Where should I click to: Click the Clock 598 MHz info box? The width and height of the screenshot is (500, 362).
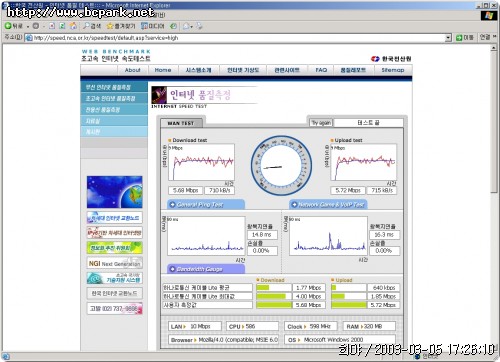point(311,326)
